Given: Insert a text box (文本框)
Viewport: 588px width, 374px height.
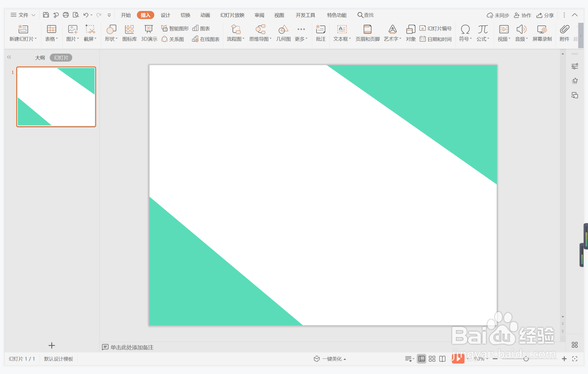Looking at the screenshot, I should 342,29.
